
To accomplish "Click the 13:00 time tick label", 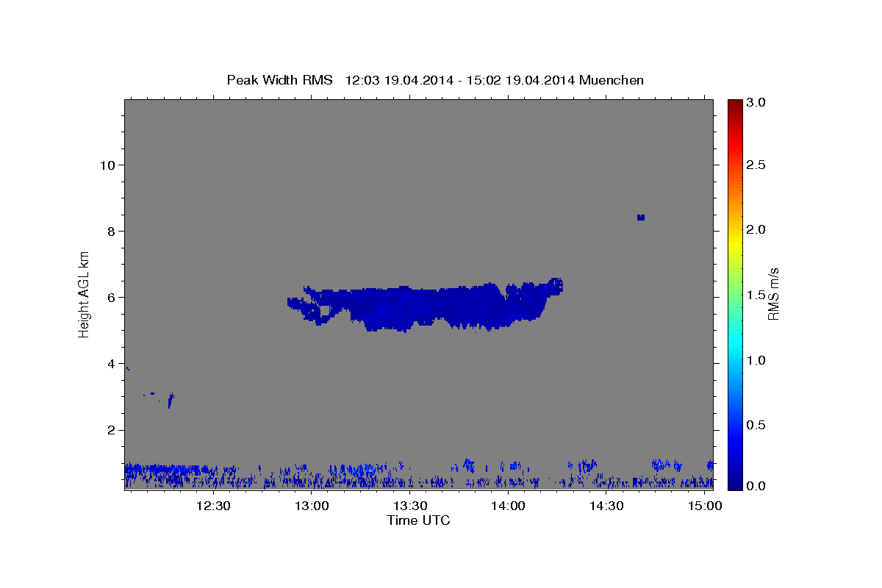I will click(312, 506).
